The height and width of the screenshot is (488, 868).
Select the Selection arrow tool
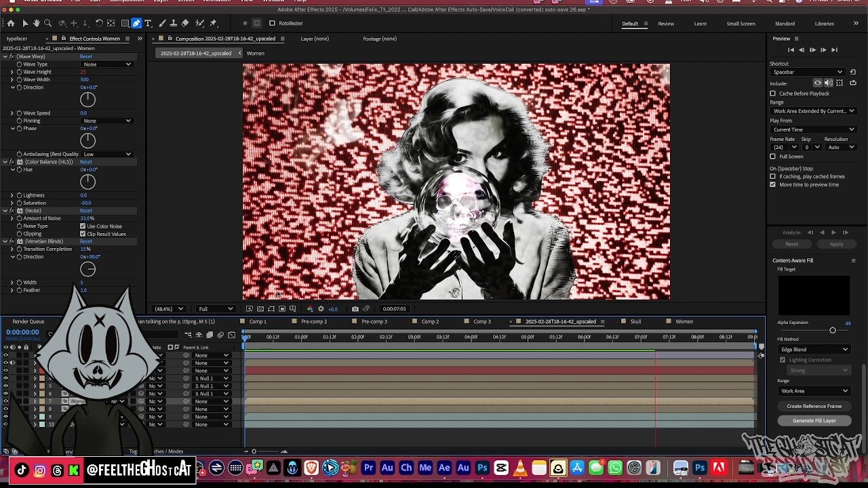click(25, 23)
